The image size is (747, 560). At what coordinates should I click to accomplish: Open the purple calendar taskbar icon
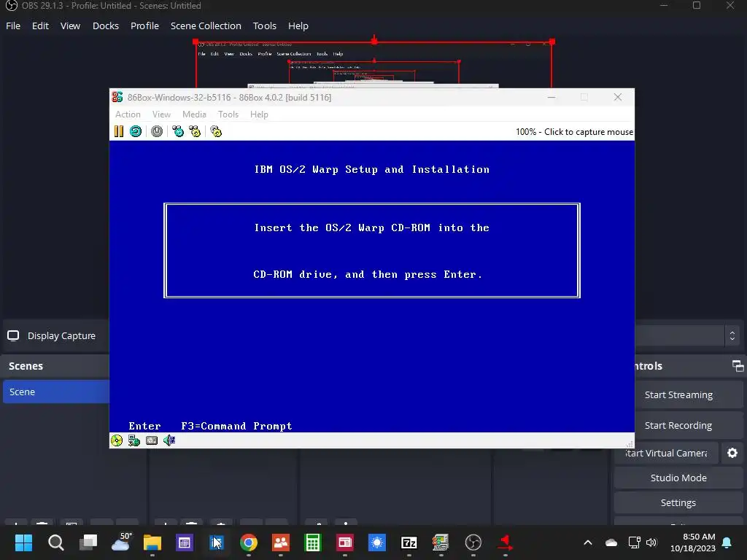tap(185, 542)
